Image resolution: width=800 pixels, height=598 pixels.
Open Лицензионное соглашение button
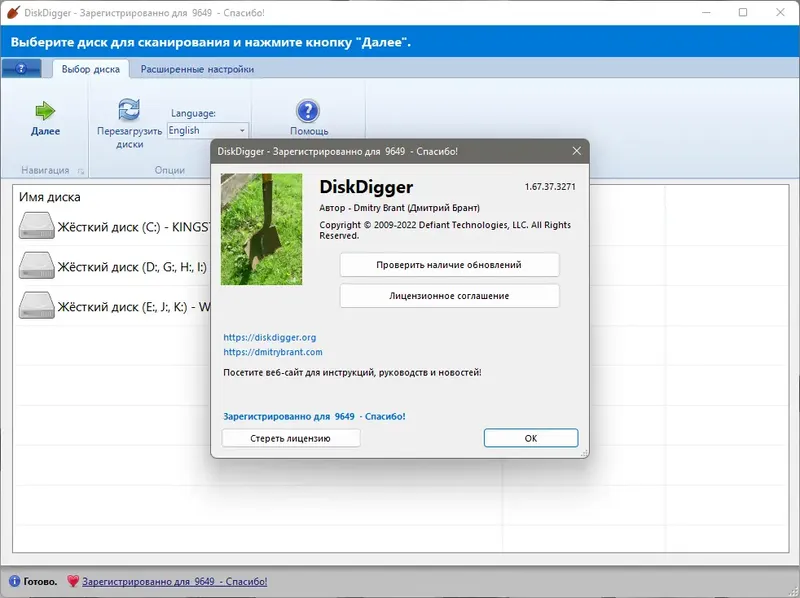(x=449, y=296)
